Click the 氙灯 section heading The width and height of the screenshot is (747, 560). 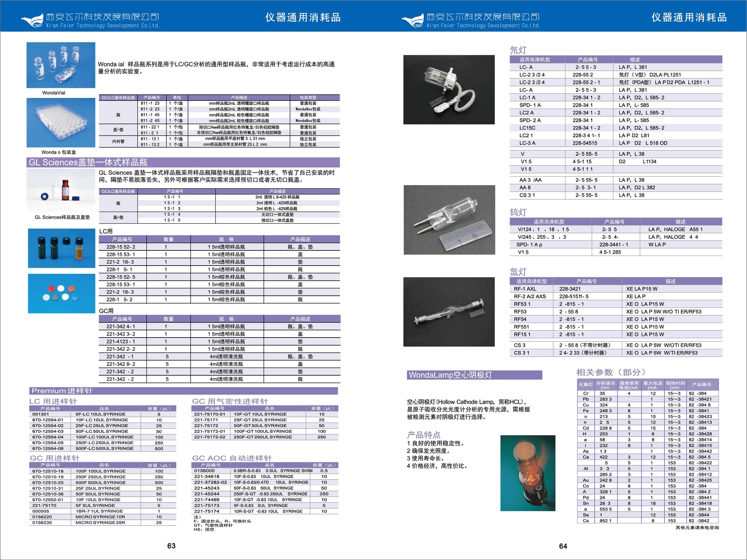518,272
